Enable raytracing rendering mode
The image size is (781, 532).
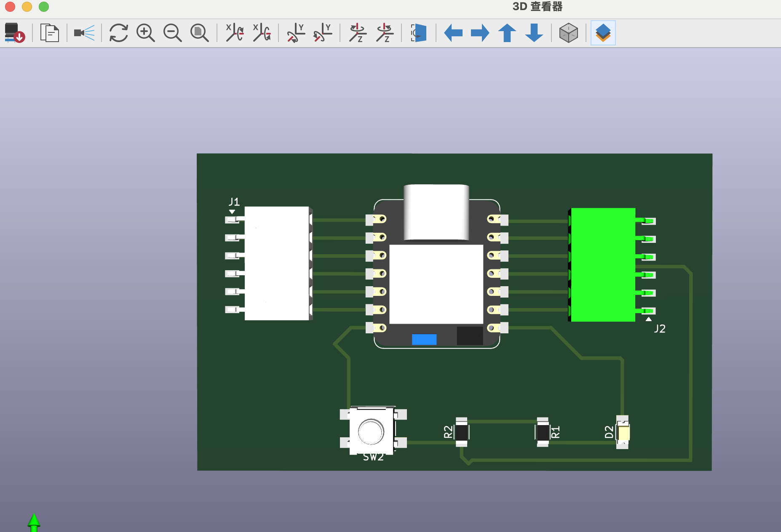[83, 32]
